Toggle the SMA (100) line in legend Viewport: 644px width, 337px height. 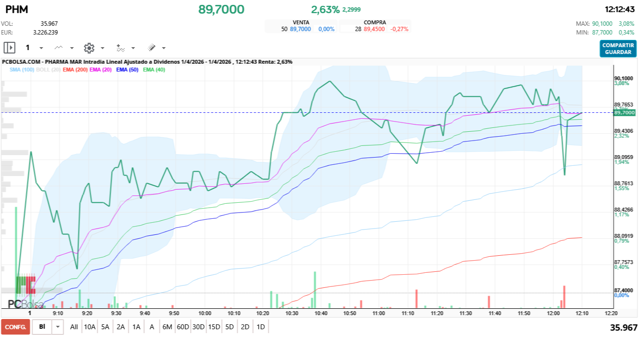21,70
